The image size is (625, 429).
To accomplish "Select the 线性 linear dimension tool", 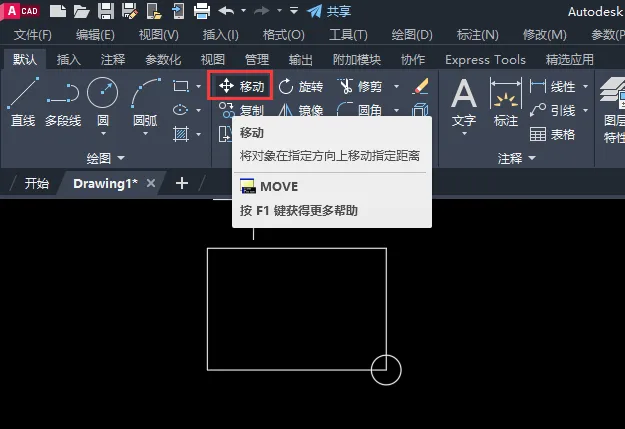I will (x=553, y=86).
